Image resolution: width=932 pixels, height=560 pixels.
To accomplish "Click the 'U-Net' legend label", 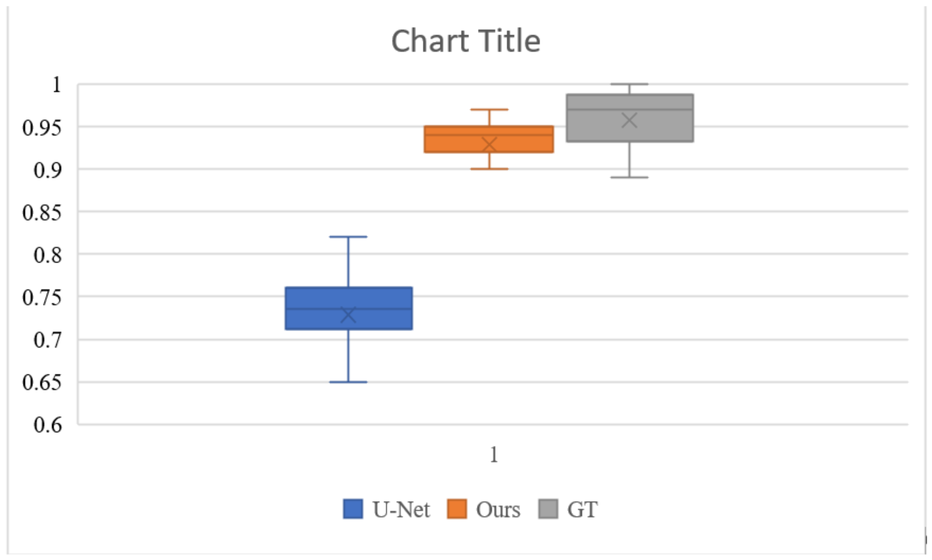I will pyautogui.click(x=401, y=510).
